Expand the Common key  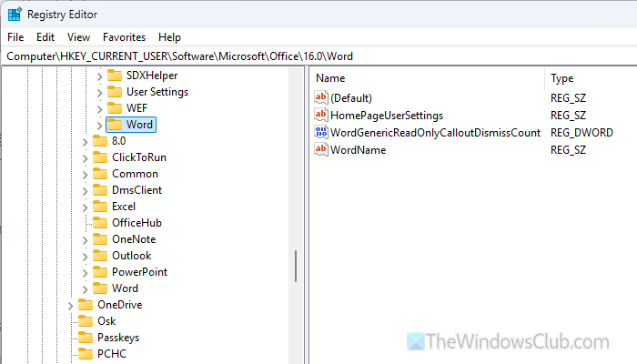coord(85,175)
